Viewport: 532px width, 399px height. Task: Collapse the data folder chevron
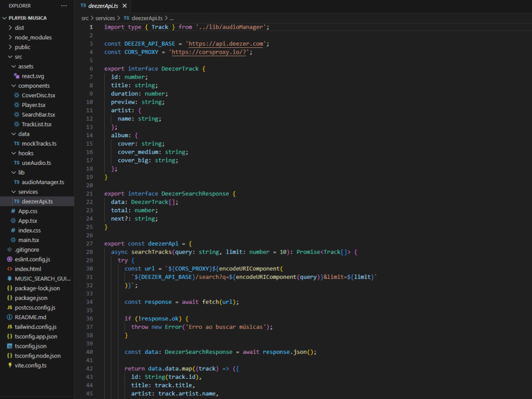pos(14,134)
